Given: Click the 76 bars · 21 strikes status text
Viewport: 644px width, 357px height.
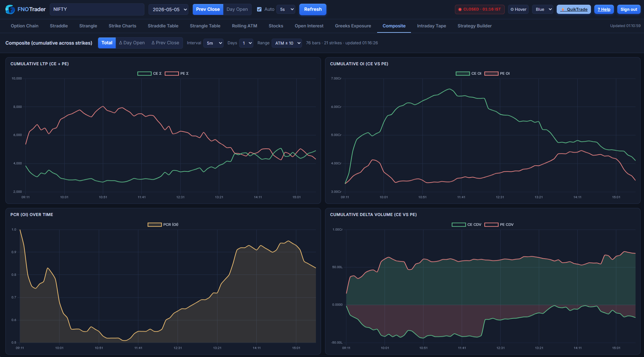Looking at the screenshot, I should coord(342,43).
